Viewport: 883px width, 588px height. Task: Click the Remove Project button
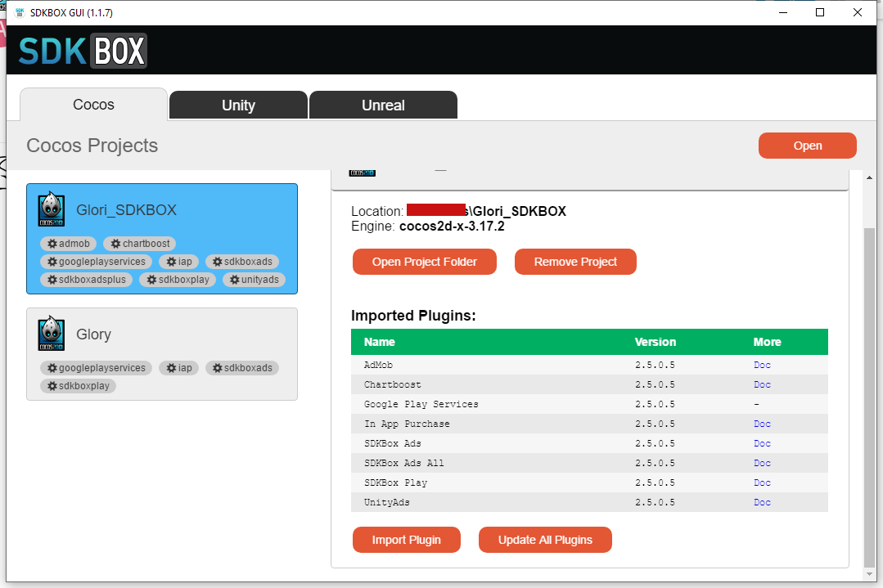[575, 262]
